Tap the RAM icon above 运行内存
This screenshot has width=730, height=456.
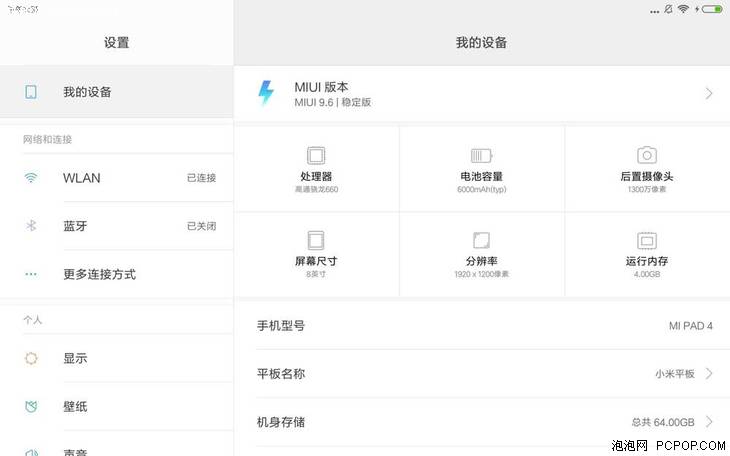(647, 241)
